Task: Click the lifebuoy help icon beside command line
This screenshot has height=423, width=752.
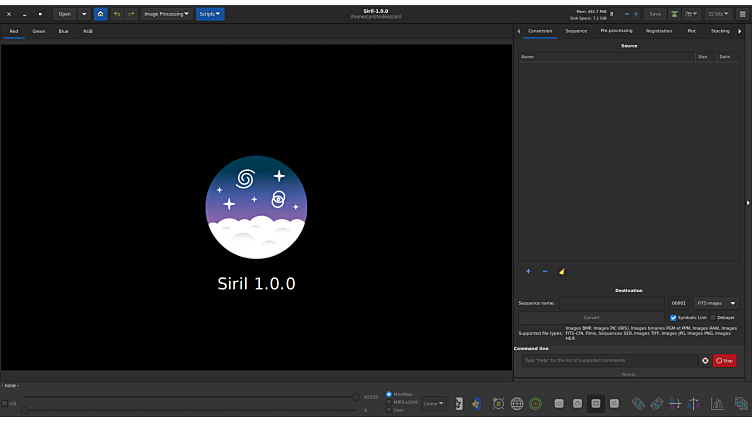Action: pos(705,360)
